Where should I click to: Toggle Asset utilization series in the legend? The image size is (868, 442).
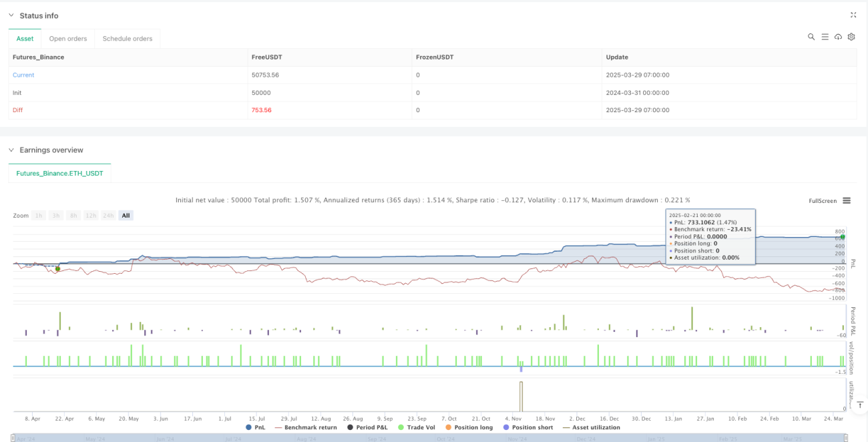pos(590,427)
